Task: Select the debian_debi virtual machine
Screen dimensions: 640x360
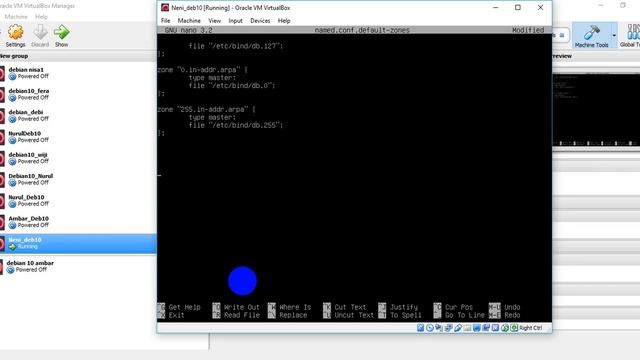Action: click(x=78, y=116)
